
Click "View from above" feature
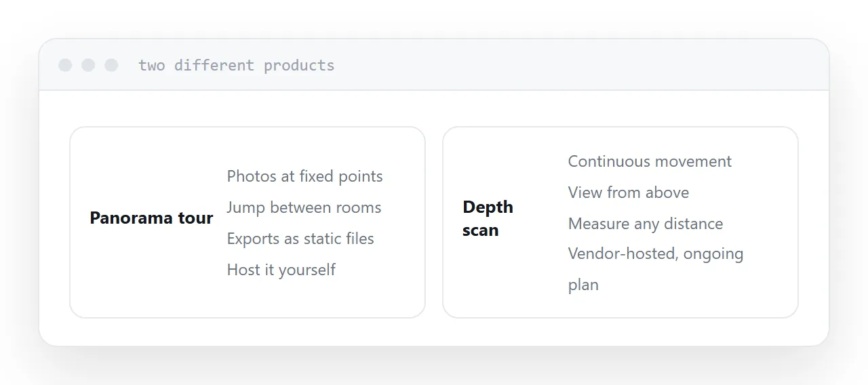tap(629, 192)
